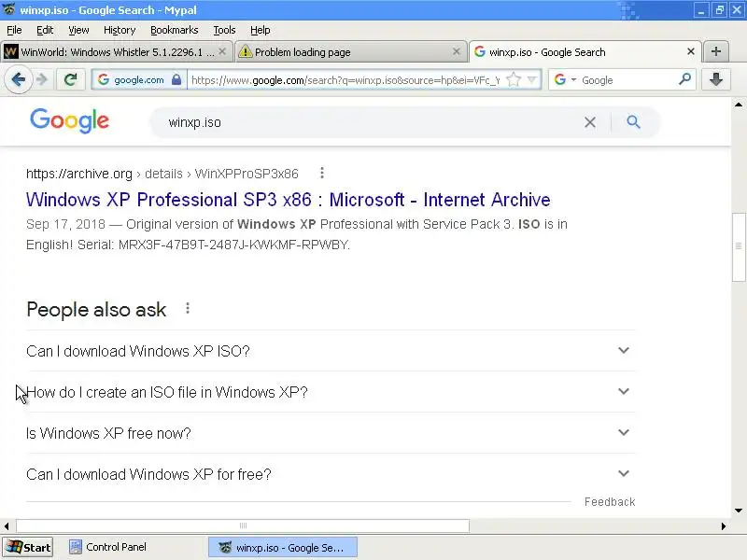Expand 'Is Windows XP free now?' question
The image size is (747, 560).
point(331,433)
